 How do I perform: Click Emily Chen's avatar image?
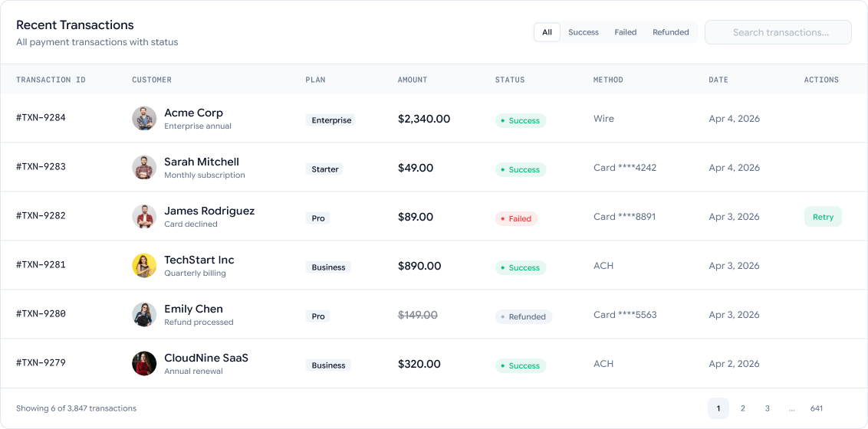click(x=144, y=315)
